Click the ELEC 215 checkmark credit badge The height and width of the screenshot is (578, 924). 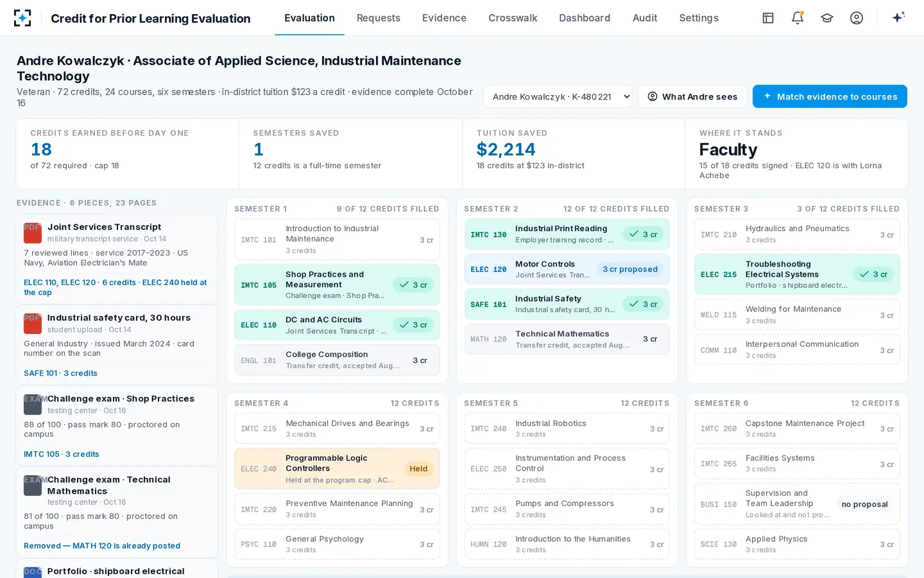[873, 274]
